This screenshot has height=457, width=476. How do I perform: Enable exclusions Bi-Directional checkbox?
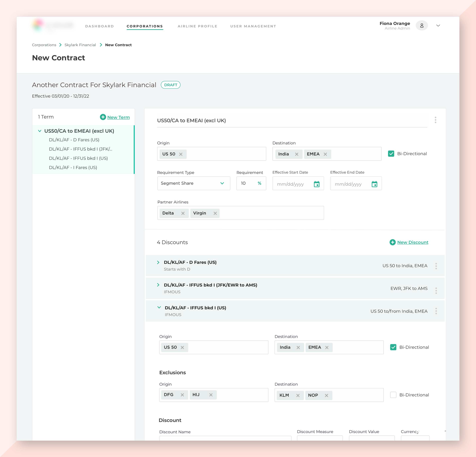(393, 395)
